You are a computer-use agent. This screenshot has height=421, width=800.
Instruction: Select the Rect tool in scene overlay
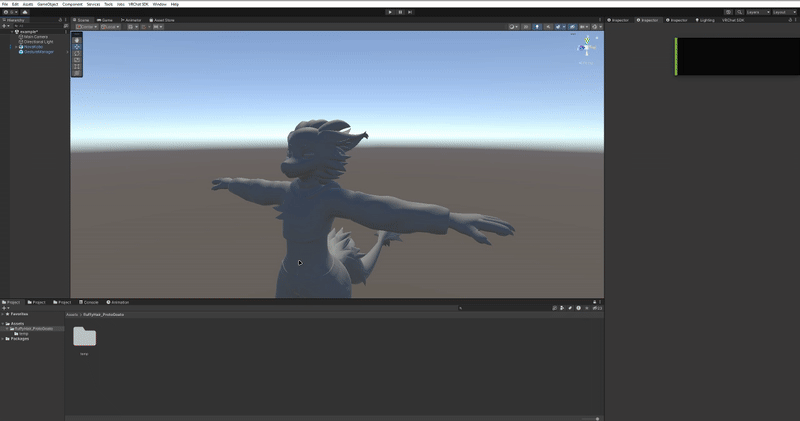[77, 67]
